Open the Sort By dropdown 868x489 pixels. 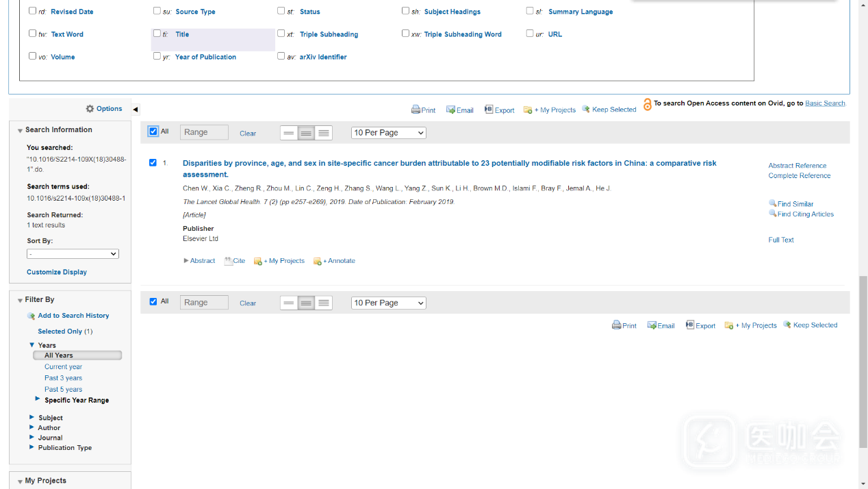(73, 254)
